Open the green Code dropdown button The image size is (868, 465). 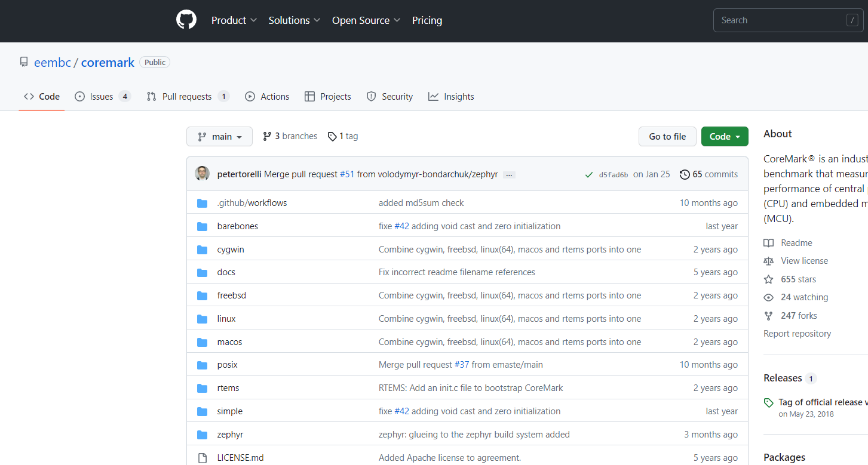click(725, 137)
